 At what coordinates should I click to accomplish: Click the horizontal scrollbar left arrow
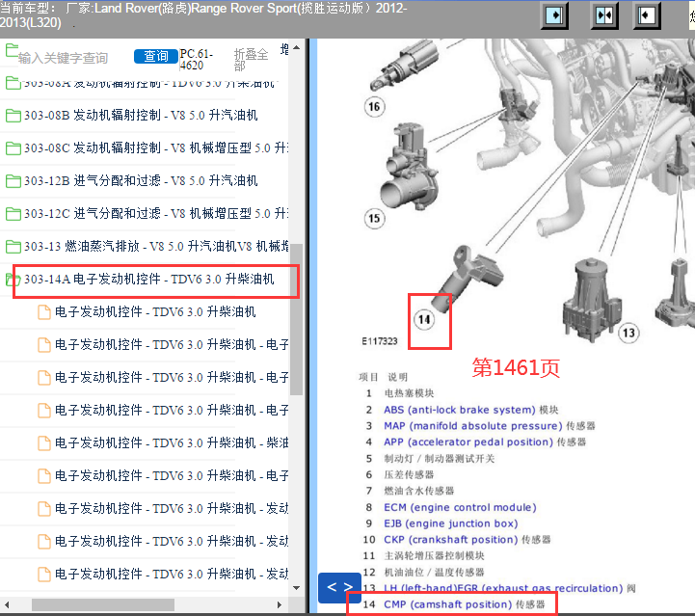coord(7,605)
